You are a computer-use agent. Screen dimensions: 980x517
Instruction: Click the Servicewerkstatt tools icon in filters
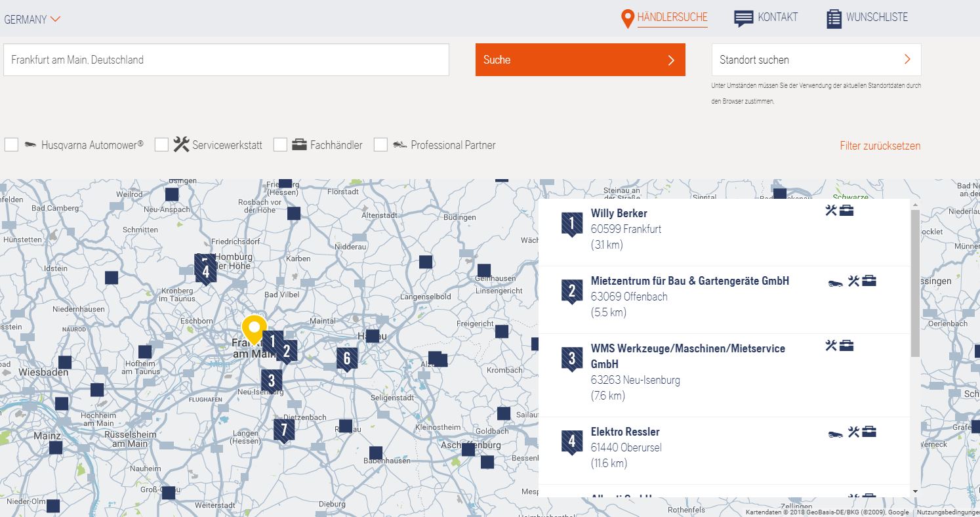(181, 144)
